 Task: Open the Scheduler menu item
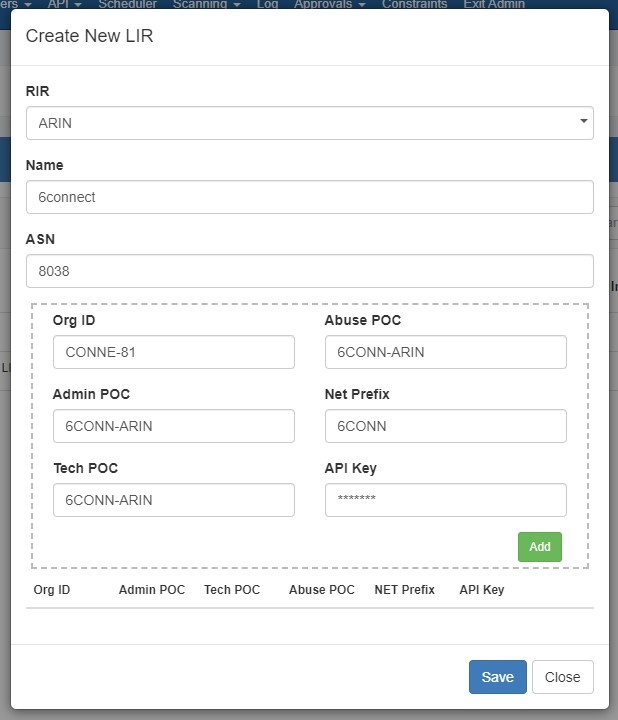click(127, 4)
